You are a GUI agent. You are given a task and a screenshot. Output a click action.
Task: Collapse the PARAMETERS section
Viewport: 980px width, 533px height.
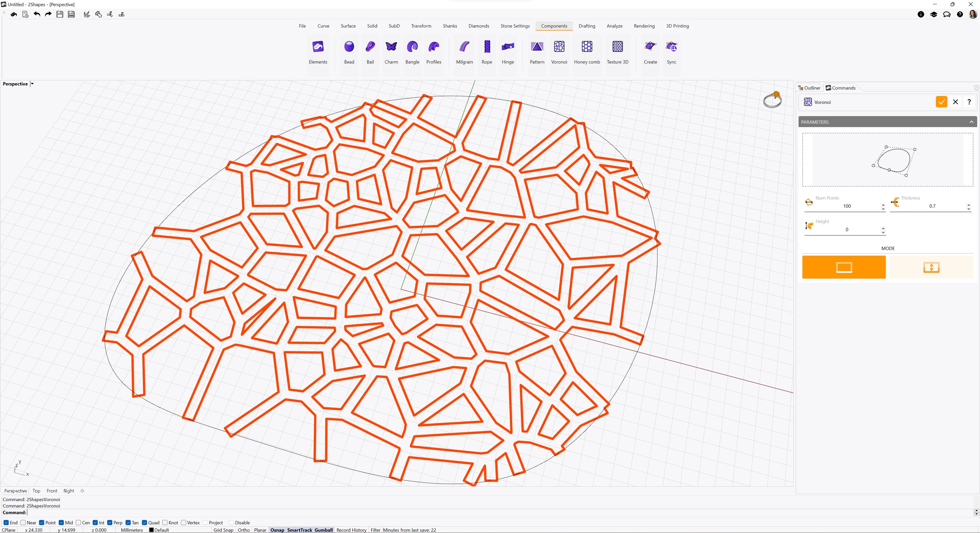(x=971, y=122)
